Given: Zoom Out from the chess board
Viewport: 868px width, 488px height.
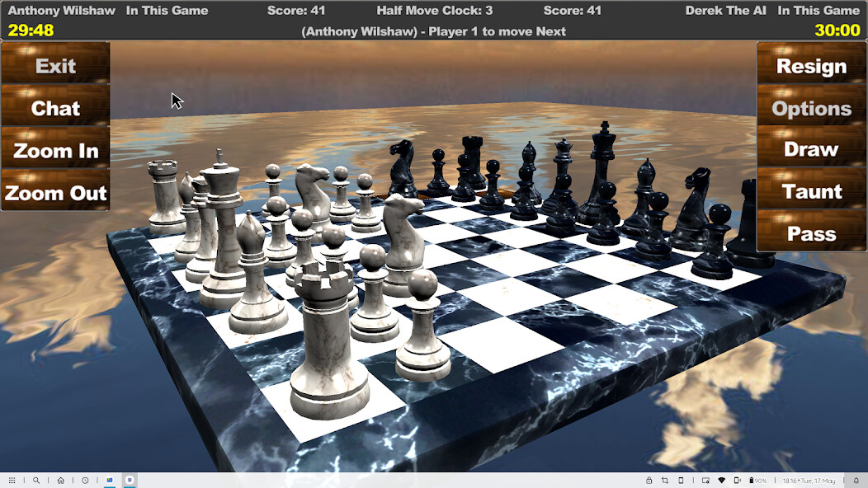Looking at the screenshot, I should pos(55,193).
